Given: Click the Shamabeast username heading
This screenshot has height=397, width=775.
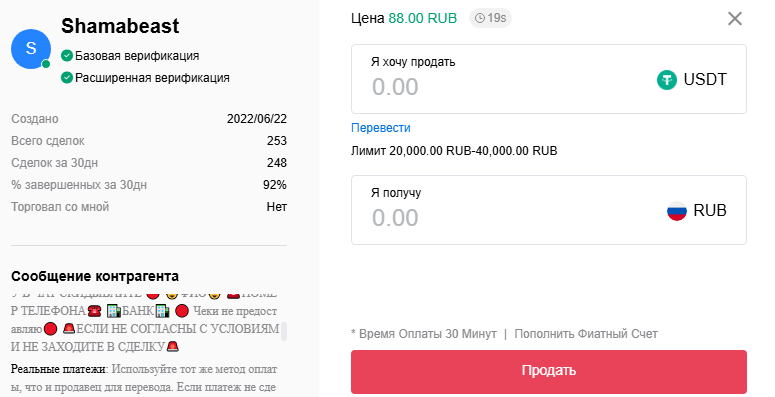Looking at the screenshot, I should pos(120,26).
